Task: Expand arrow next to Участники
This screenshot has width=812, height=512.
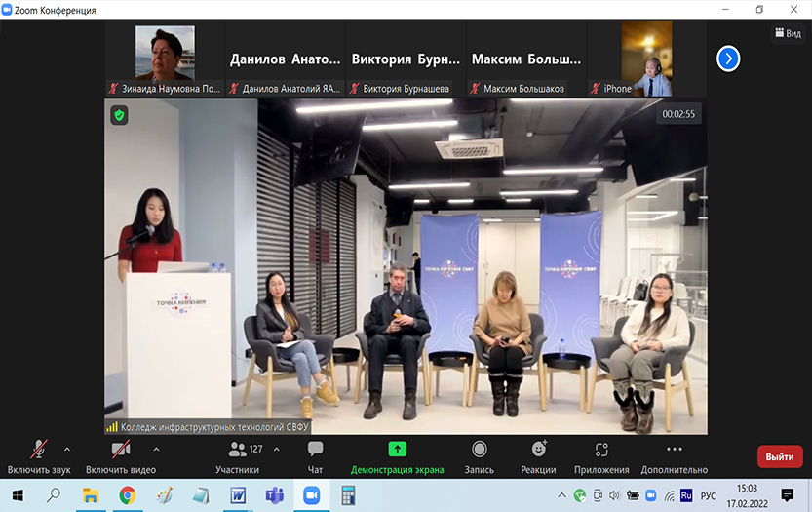Action: (277, 449)
